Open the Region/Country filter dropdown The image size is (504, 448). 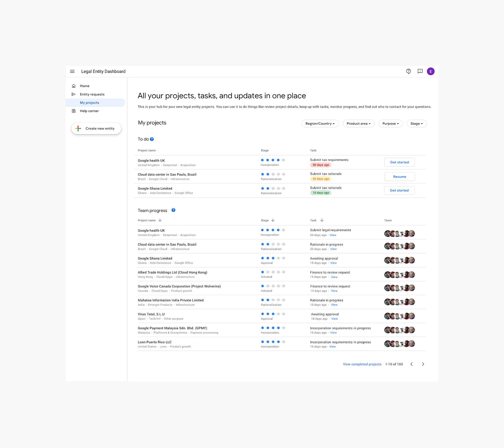(320, 124)
